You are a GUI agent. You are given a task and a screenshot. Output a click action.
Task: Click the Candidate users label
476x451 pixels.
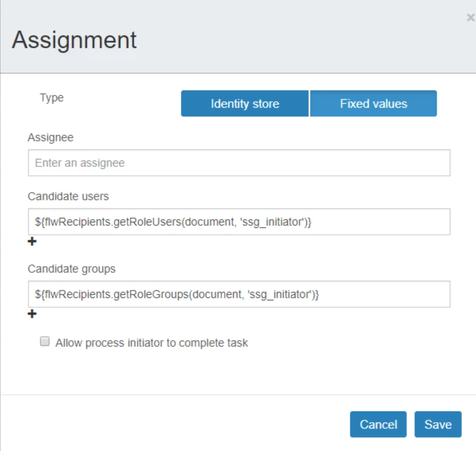tap(68, 196)
